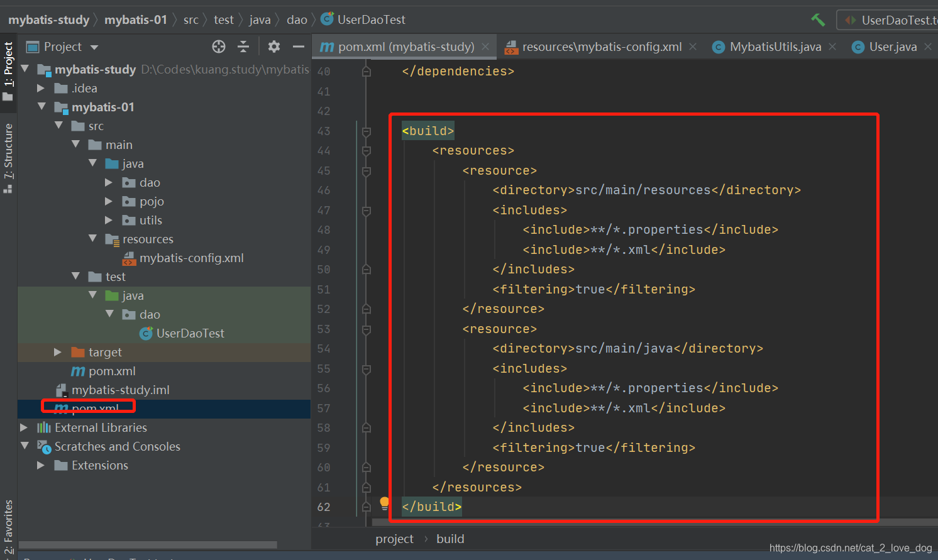The width and height of the screenshot is (938, 560).
Task: Click the yellow light bulb intention icon
Action: 385,503
